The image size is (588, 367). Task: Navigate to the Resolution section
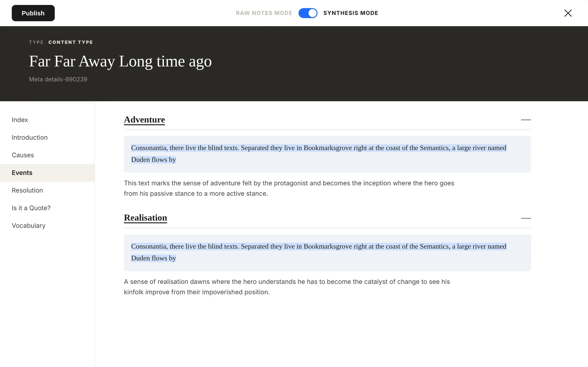47,190
